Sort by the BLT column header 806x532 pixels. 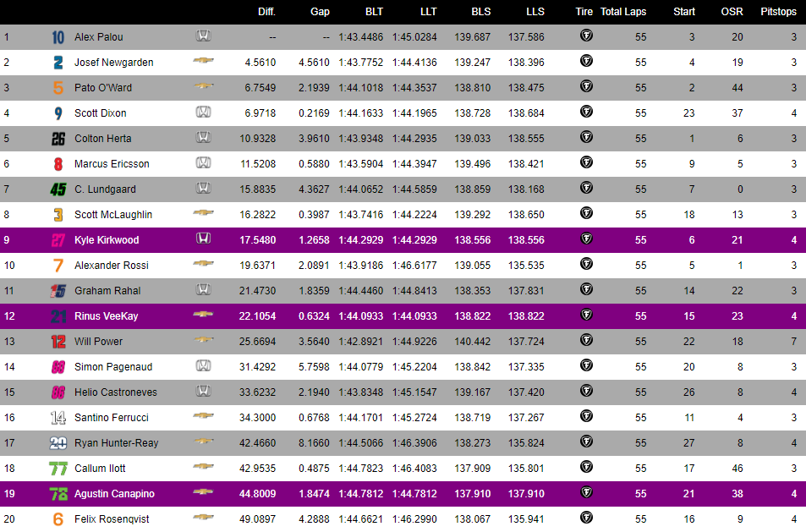(x=374, y=12)
